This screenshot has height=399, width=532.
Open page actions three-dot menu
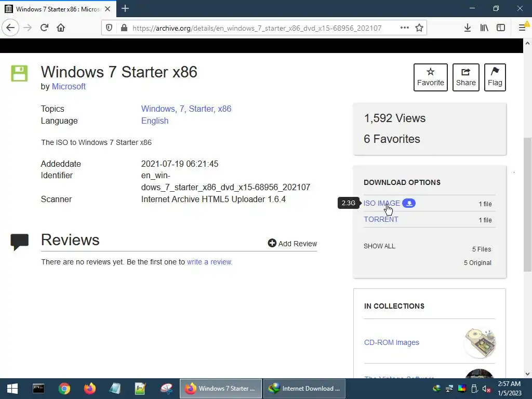tap(404, 28)
